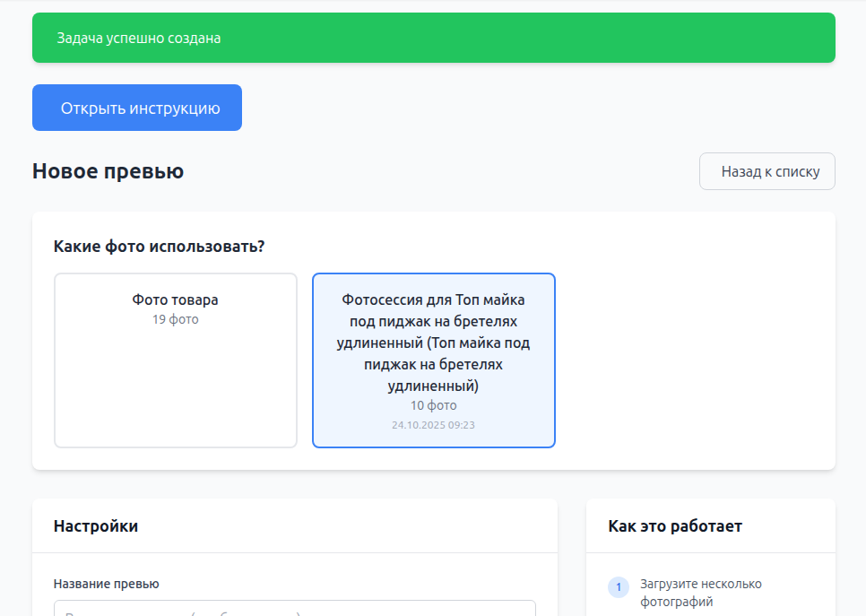Click the 'Как это работает' panel header
This screenshot has height=616, width=866.
pyautogui.click(x=674, y=526)
